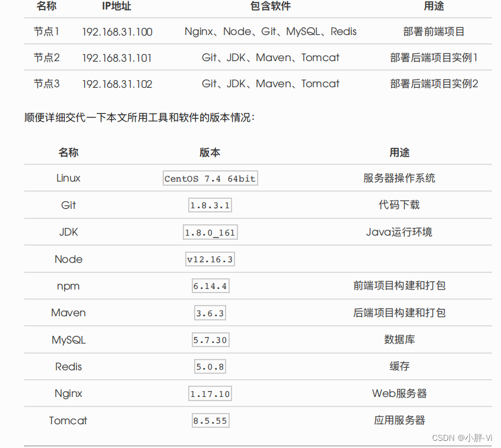This screenshot has height=448, width=501.
Task: Click the 前端项目构建和打包 cell
Action: (399, 285)
